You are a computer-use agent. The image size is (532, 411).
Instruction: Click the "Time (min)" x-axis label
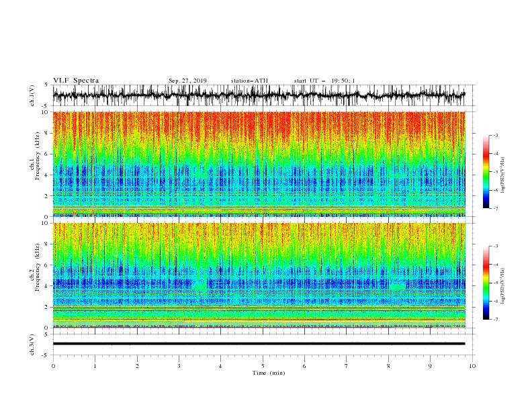click(269, 373)
